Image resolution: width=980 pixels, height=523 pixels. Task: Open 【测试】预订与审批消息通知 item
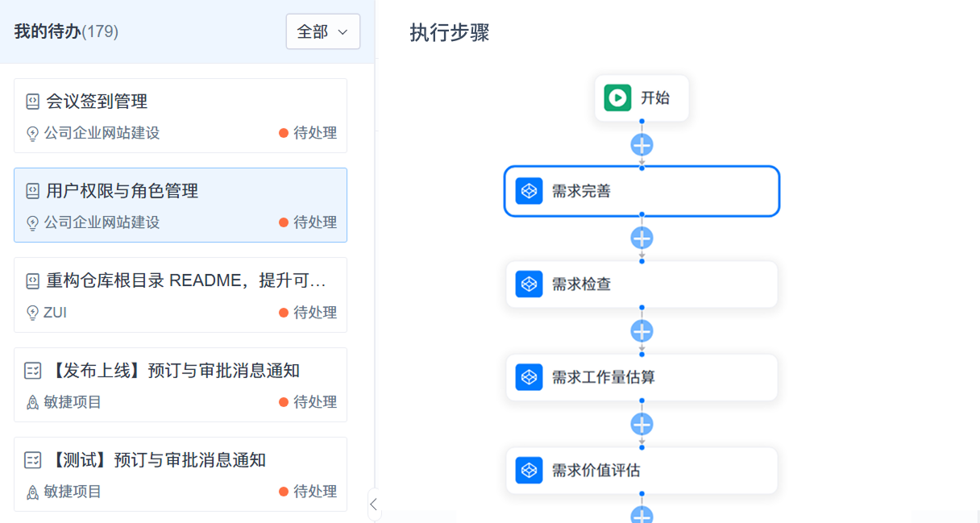point(181,474)
